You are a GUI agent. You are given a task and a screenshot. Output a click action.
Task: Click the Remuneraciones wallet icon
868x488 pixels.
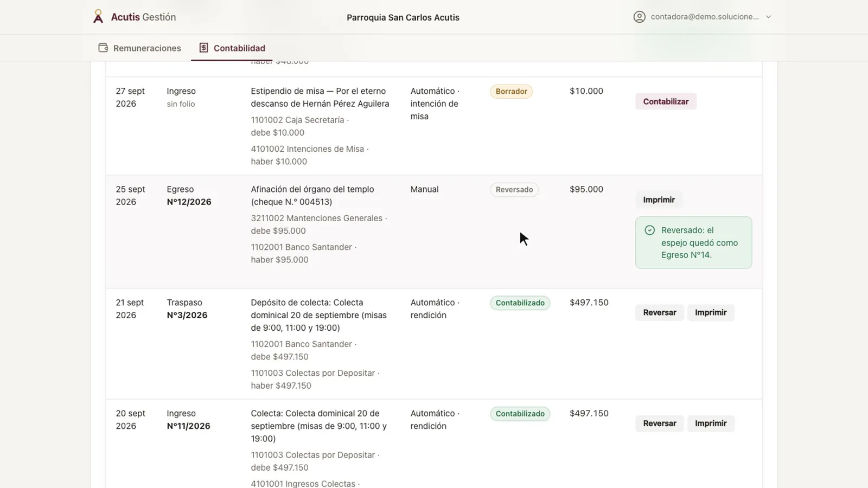[103, 48]
